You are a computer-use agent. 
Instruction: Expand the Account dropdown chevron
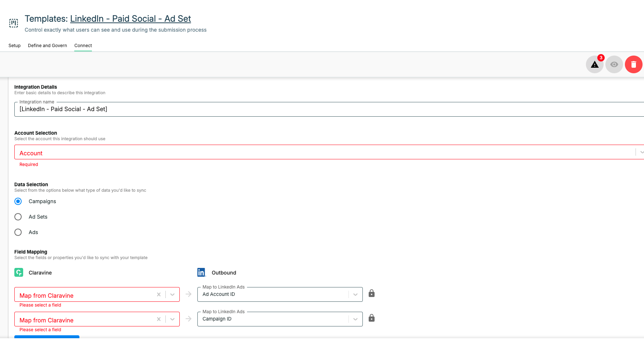(641, 152)
